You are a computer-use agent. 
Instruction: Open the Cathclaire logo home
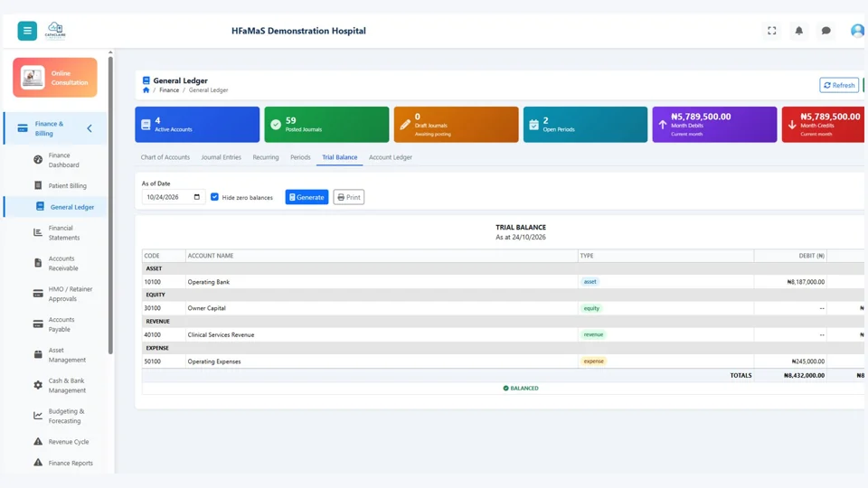55,31
